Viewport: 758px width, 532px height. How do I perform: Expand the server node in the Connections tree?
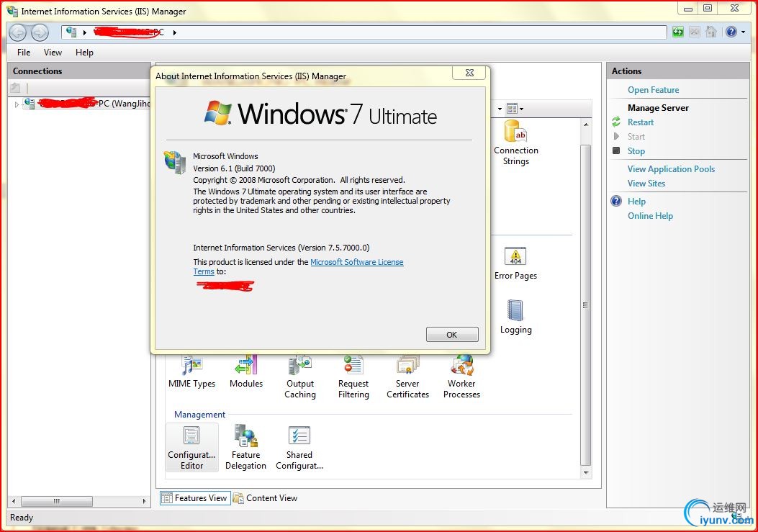tap(17, 104)
